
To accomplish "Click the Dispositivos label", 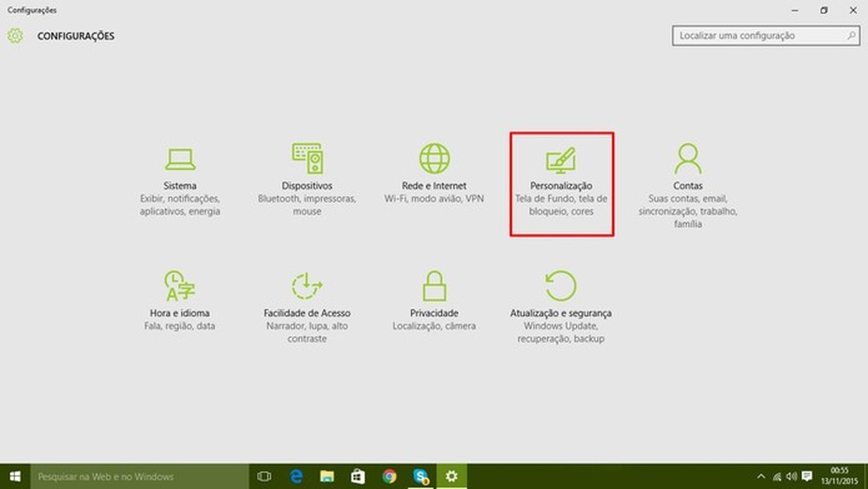I will click(307, 185).
